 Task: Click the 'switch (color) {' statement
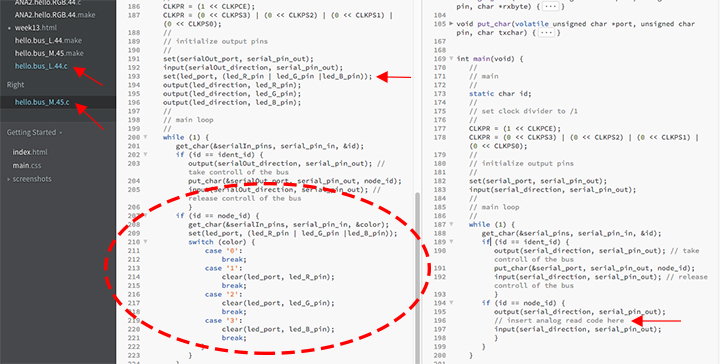221,242
